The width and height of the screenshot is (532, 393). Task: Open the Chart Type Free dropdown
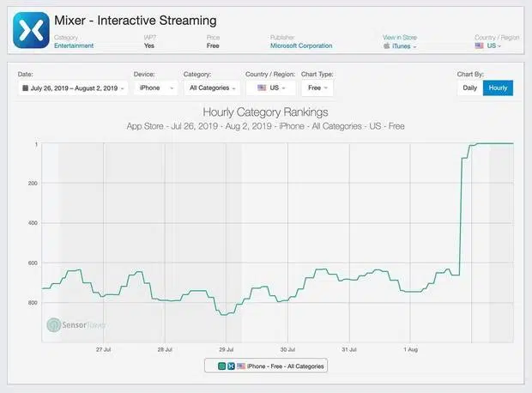click(317, 88)
